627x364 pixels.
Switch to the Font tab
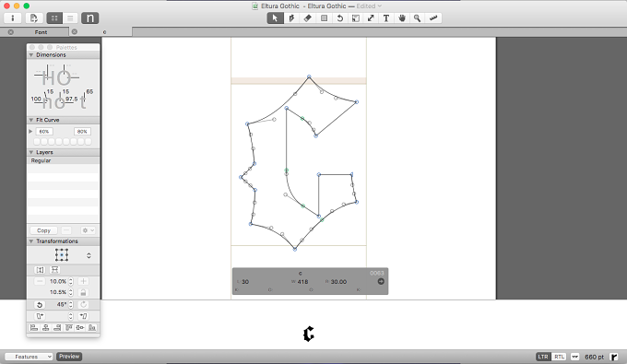[41, 32]
